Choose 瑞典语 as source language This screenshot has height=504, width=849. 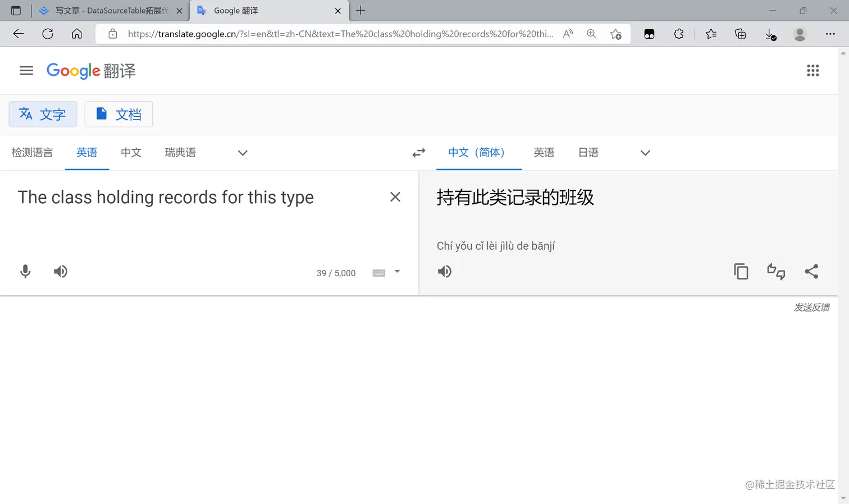[180, 153]
